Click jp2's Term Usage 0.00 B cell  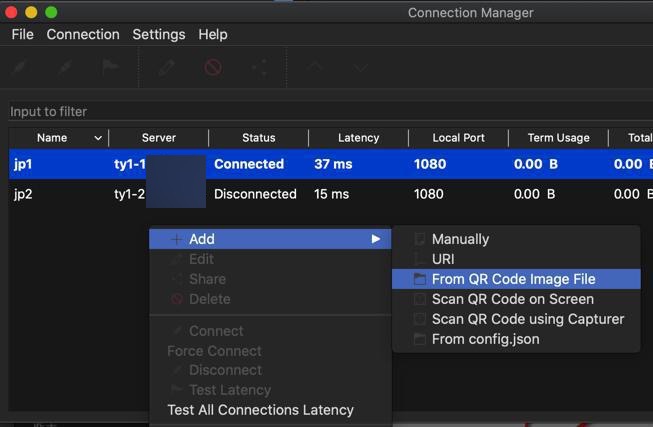(x=534, y=194)
